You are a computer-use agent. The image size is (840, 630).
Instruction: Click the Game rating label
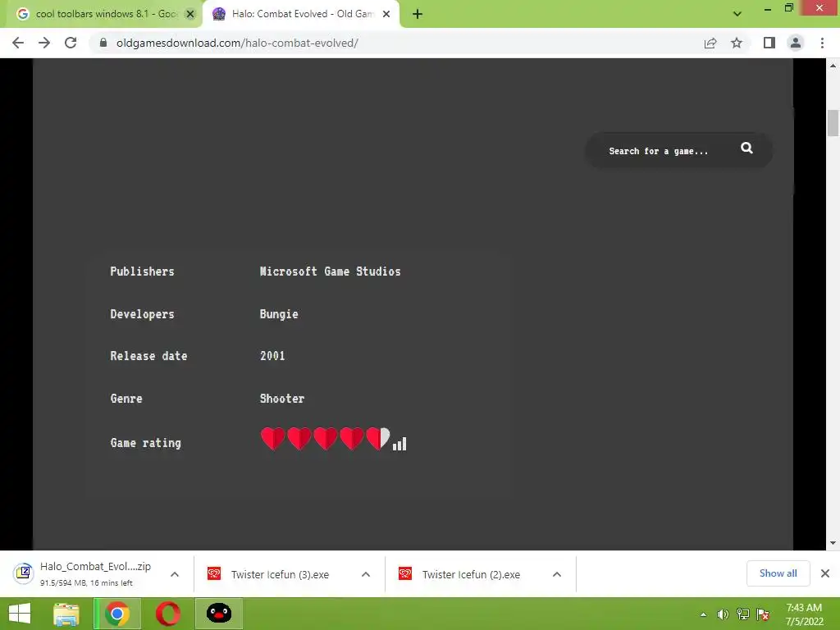[145, 443]
